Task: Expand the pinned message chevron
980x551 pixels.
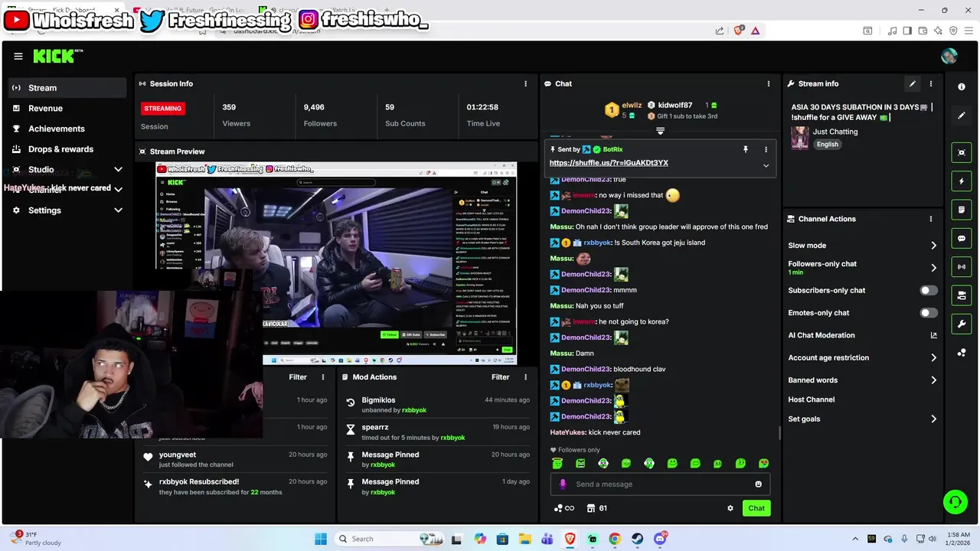Action: 766,165
